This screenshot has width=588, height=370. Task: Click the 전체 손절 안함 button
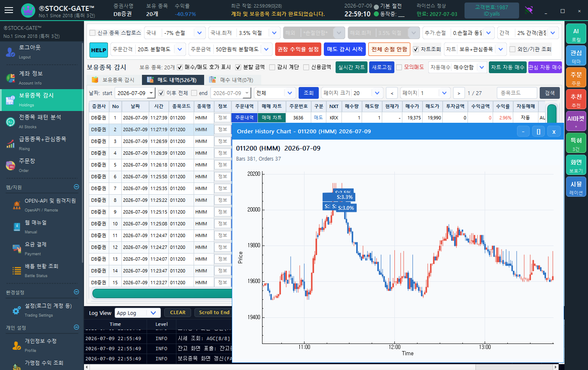[x=389, y=49]
